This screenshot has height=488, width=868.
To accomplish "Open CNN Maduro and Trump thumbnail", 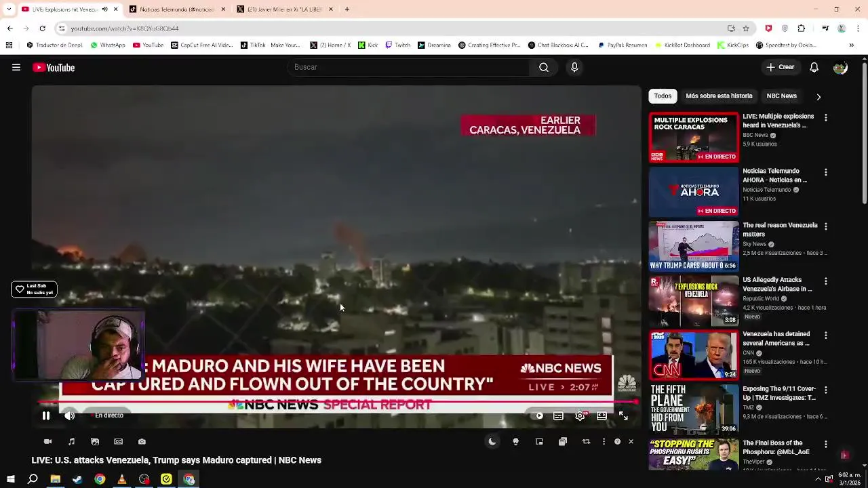I will point(694,355).
